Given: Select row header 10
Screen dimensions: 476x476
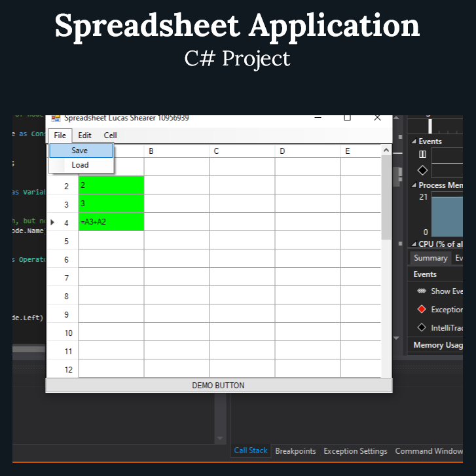Looking at the screenshot, I should click(x=63, y=333).
